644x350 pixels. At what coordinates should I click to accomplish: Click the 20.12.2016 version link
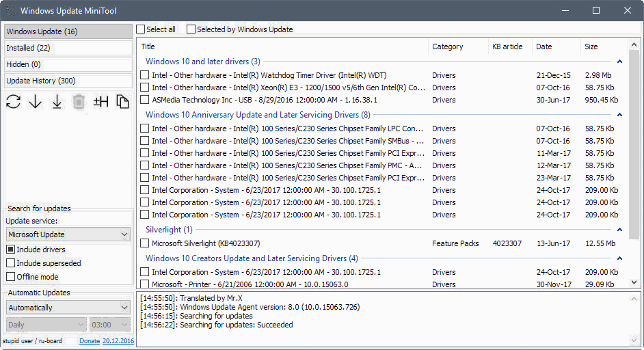[x=118, y=341]
